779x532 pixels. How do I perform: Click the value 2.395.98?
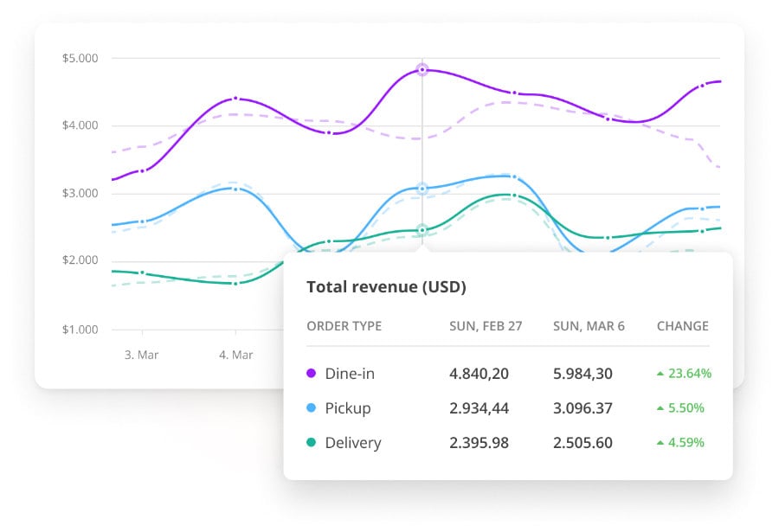coord(479,443)
